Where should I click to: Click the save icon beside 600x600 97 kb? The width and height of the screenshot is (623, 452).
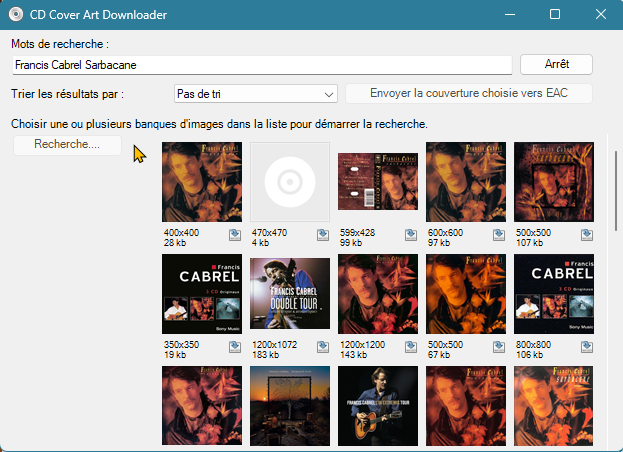499,235
